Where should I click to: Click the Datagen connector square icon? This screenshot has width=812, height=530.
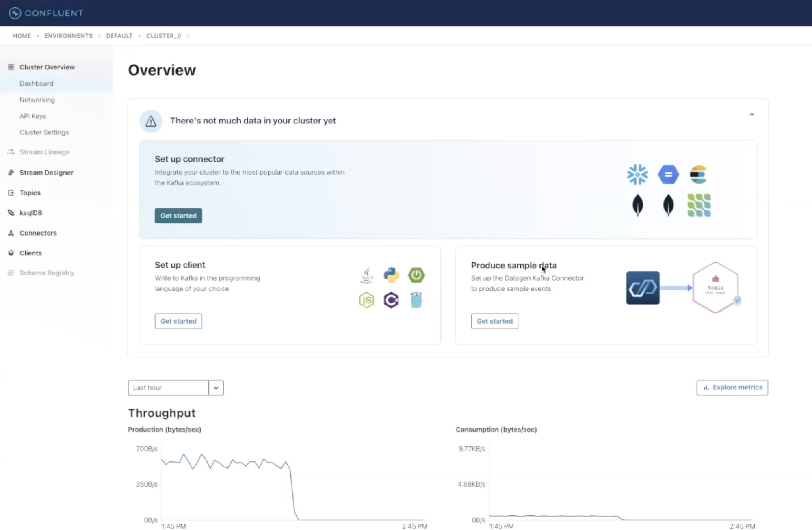tap(643, 288)
